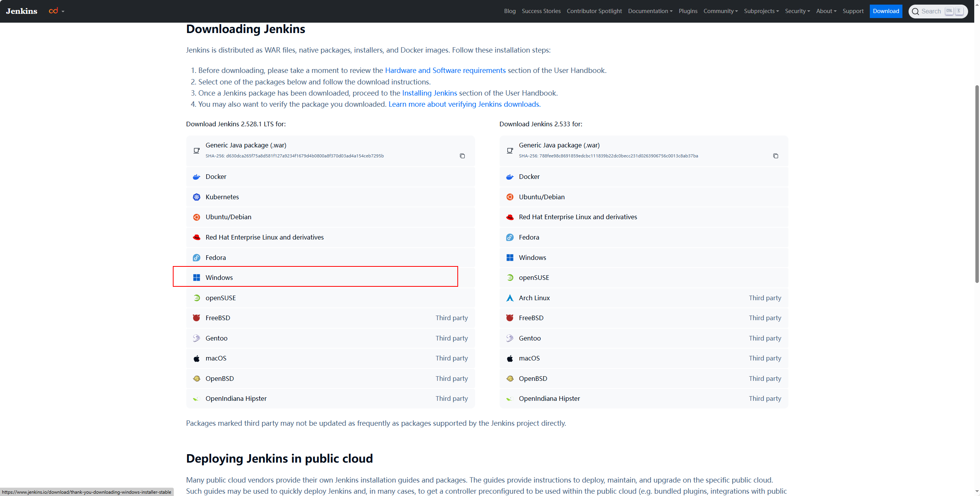Copy the weekly 2.533 war SHA-256 hash
The height and width of the screenshot is (496, 980).
775,156
